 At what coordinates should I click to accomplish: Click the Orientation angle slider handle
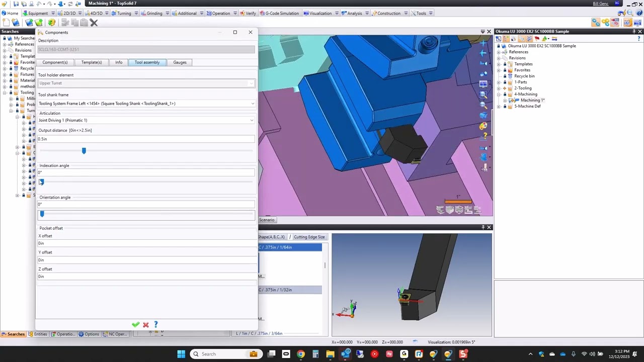coord(42,214)
